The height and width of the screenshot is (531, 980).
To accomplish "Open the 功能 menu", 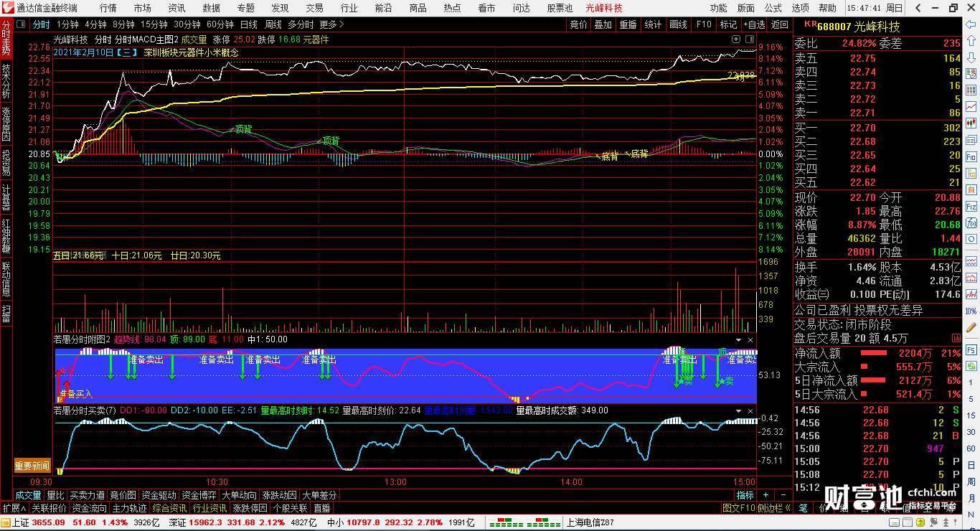I will tap(718, 8).
